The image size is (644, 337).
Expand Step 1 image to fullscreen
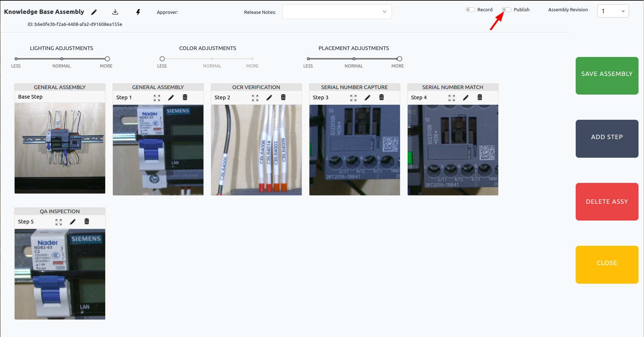coord(157,98)
